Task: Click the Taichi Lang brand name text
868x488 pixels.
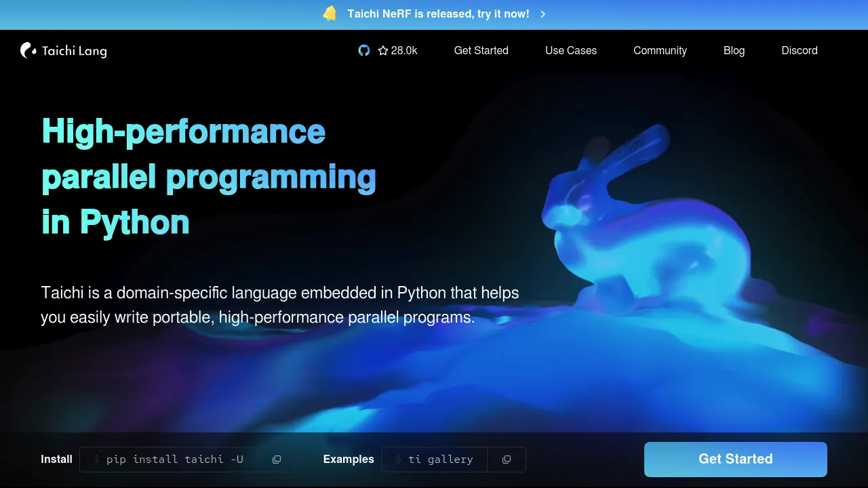Action: [x=75, y=51]
